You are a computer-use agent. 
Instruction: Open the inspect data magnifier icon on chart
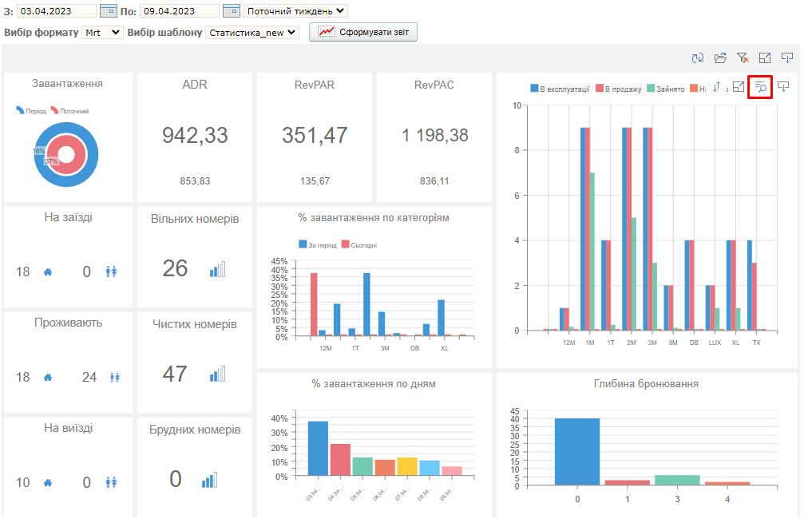(760, 87)
